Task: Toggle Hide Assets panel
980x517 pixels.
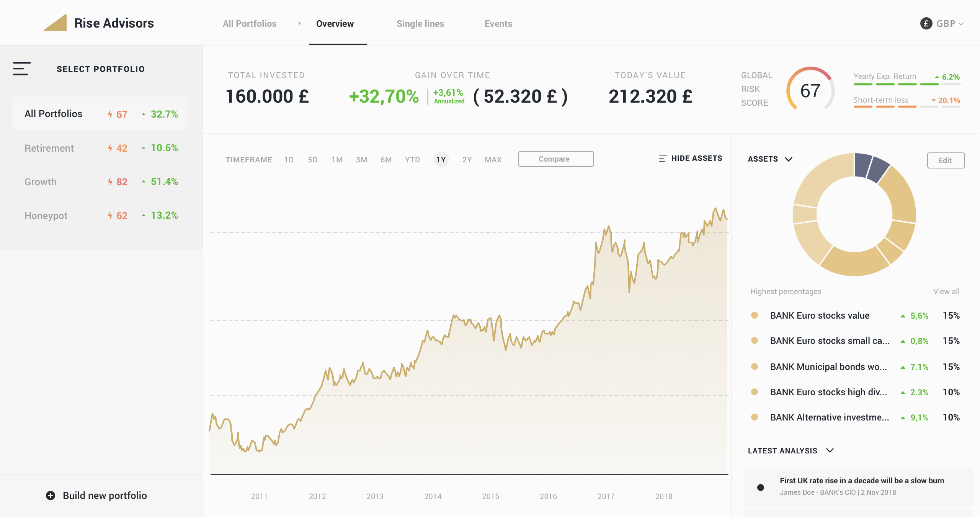Action: pyautogui.click(x=696, y=158)
